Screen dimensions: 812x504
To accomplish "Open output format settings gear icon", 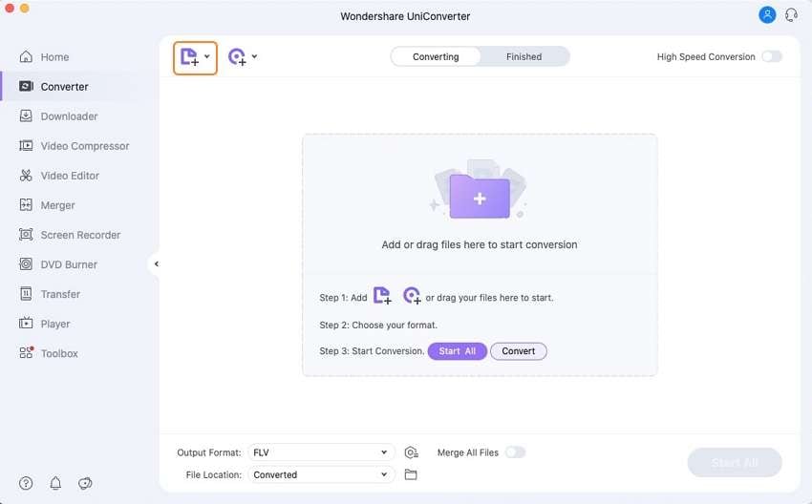I will (x=412, y=452).
